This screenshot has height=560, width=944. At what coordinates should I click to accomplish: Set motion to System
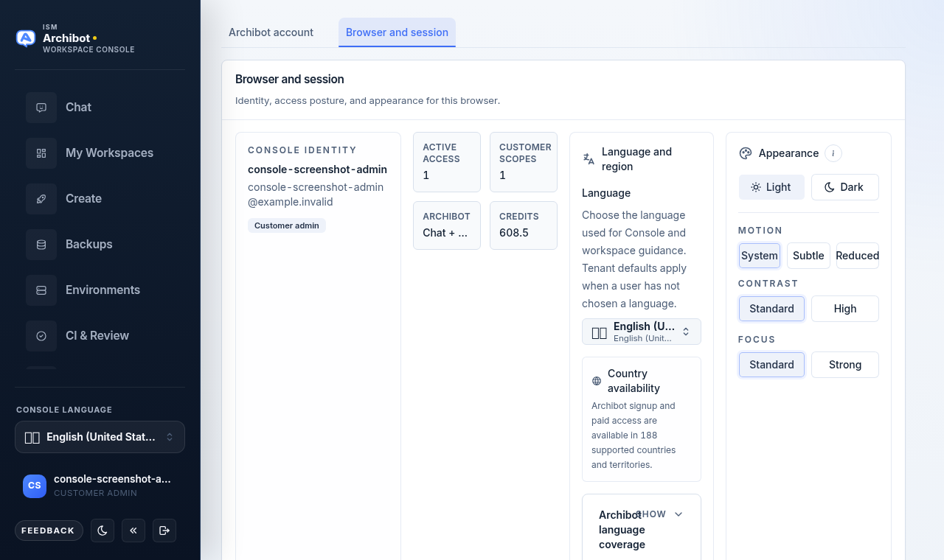pyautogui.click(x=760, y=256)
